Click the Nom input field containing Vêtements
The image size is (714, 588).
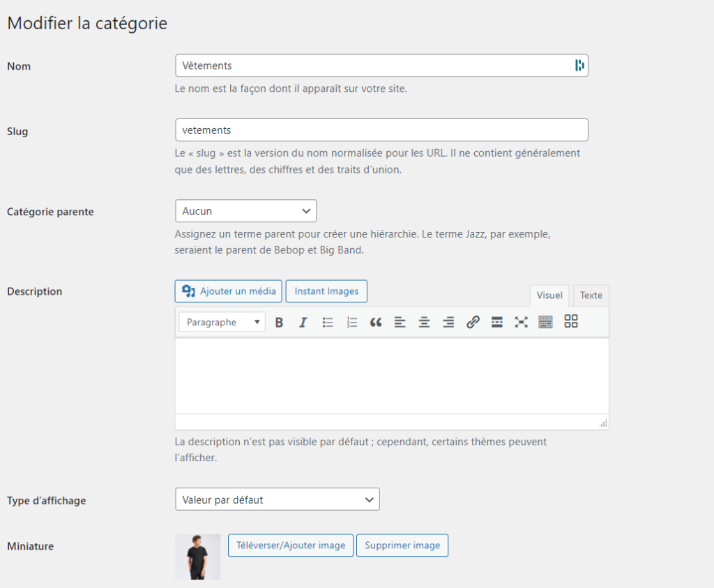point(381,65)
